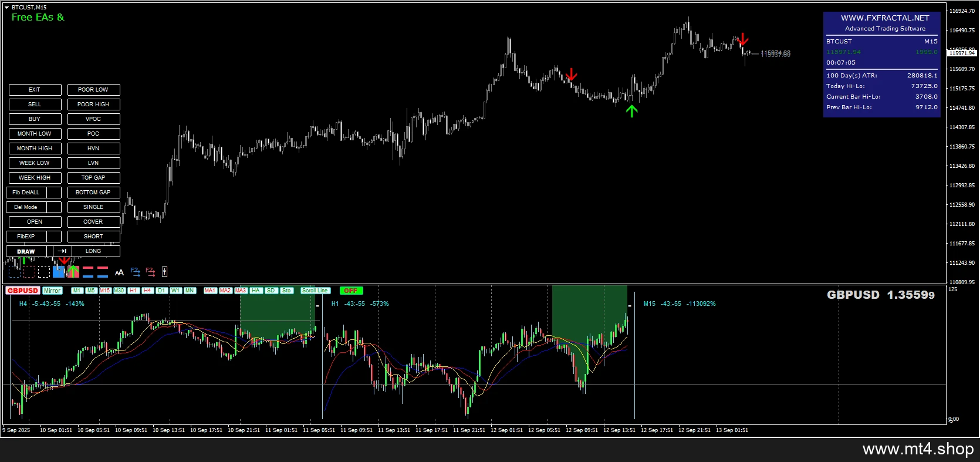Click the EXIT button
This screenshot has width=980, height=462.
click(35, 90)
